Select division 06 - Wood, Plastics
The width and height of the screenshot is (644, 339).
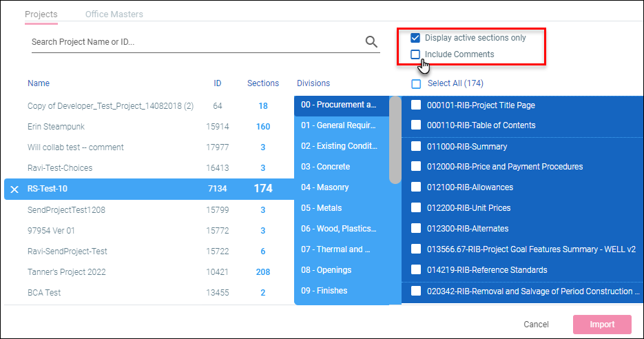pos(342,229)
